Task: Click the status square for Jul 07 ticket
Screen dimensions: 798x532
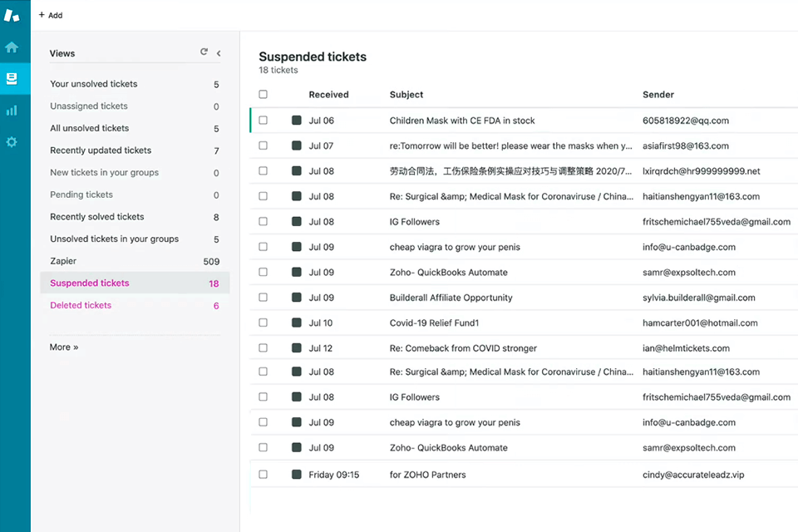Action: point(296,145)
